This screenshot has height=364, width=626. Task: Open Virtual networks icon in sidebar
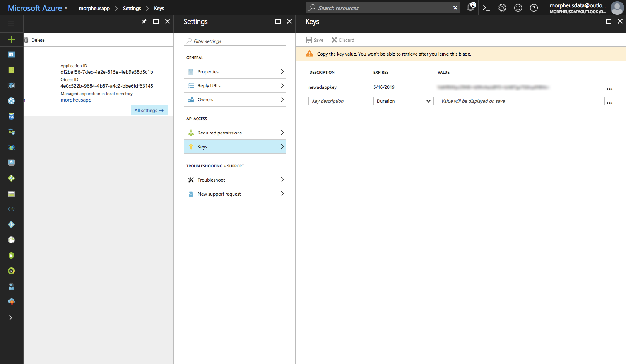[11, 209]
